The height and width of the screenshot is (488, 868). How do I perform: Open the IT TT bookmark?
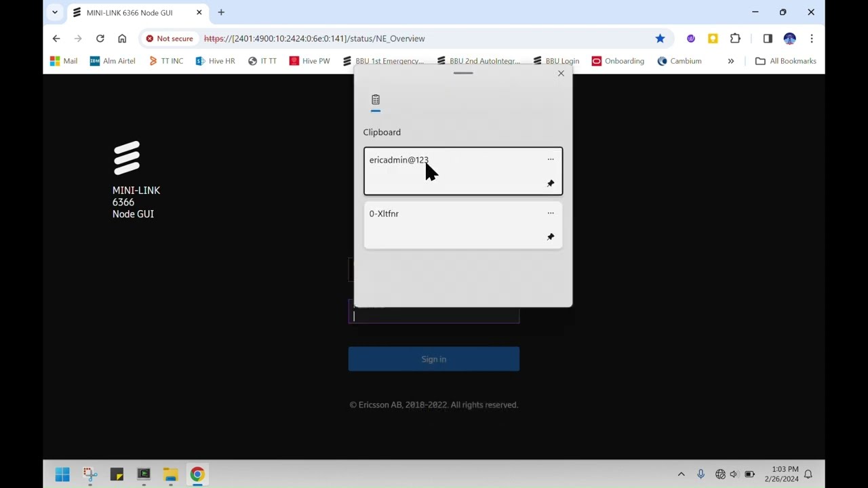click(x=262, y=61)
